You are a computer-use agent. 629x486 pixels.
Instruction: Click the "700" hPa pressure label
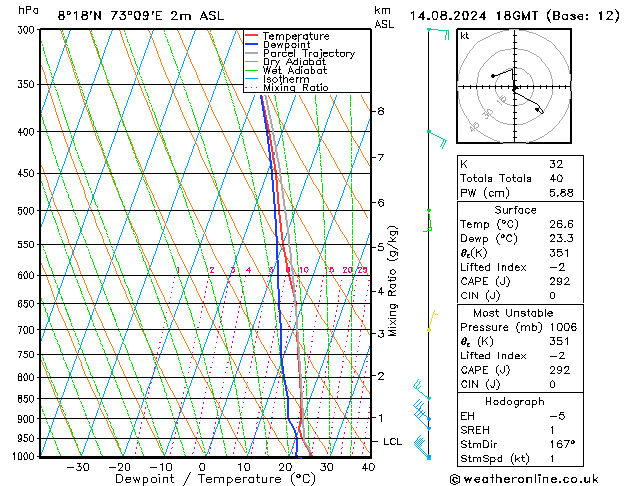(x=28, y=330)
